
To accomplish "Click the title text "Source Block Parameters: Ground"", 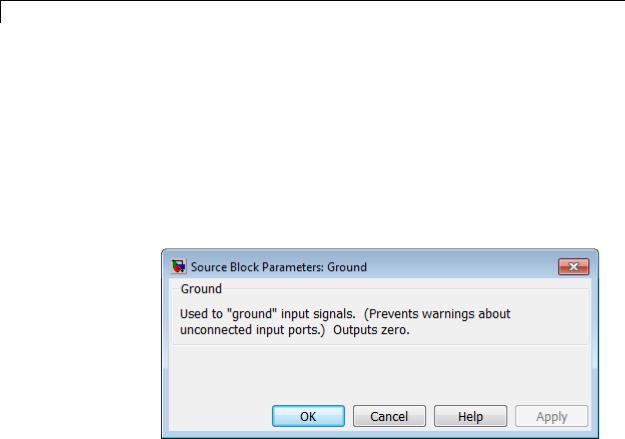I will click(279, 267).
